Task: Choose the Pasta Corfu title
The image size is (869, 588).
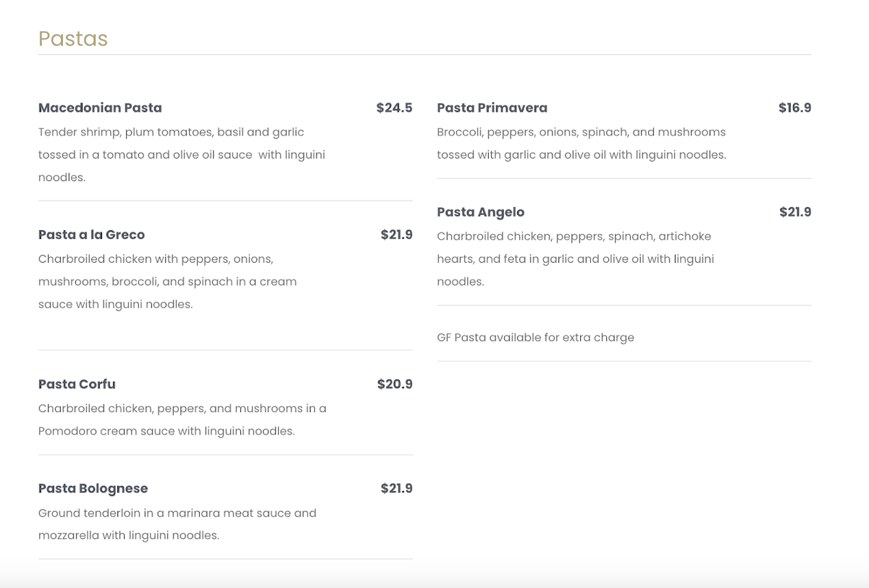Action: [77, 384]
